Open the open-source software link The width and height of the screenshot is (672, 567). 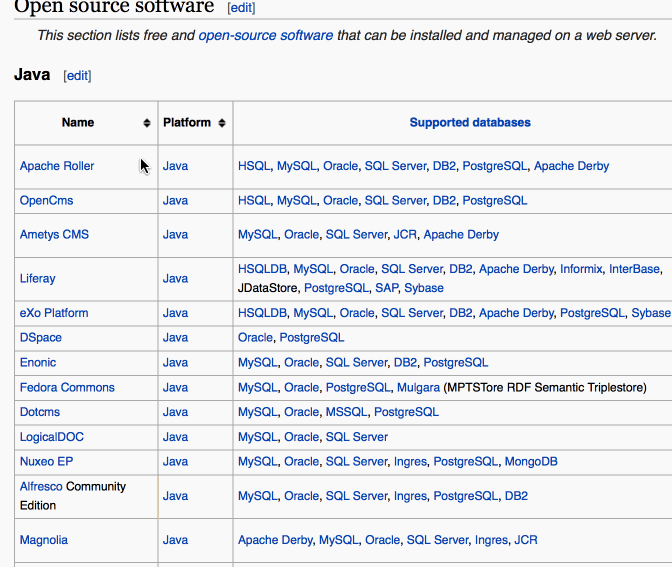pyautogui.click(x=265, y=35)
